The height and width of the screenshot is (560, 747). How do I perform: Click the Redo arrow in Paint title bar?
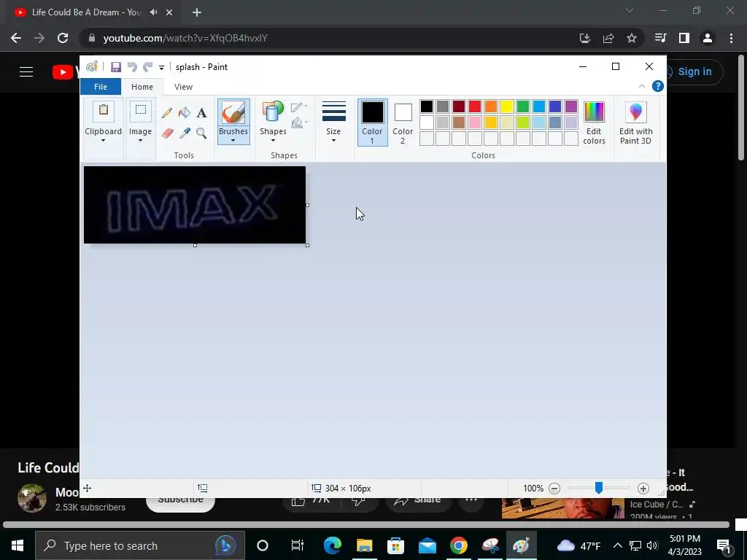(147, 67)
